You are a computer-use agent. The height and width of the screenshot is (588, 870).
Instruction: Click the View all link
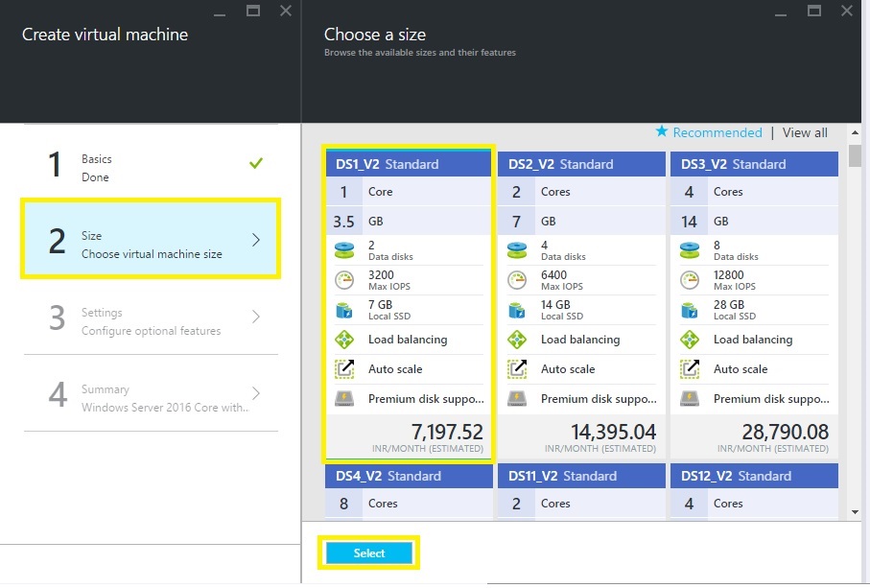(x=805, y=132)
